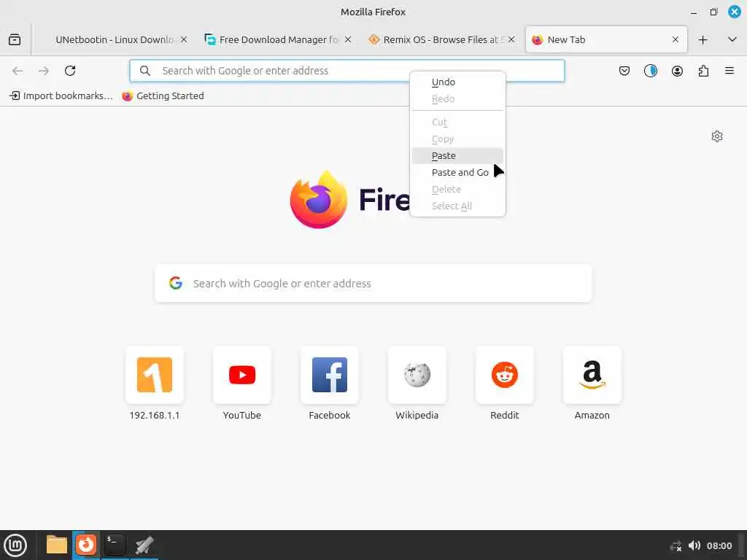
Task: Launch the terminal from the taskbar
Action: click(x=115, y=545)
